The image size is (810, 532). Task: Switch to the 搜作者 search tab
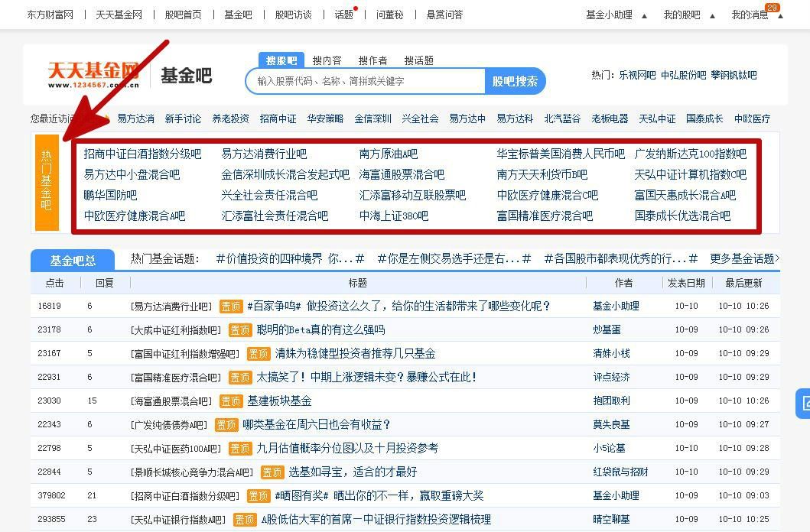tap(373, 60)
